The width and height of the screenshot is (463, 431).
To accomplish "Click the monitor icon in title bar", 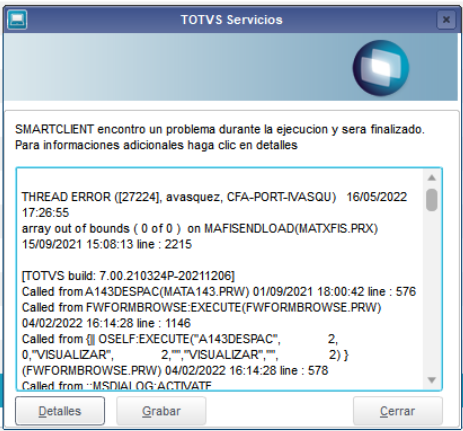I will pyautogui.click(x=17, y=20).
